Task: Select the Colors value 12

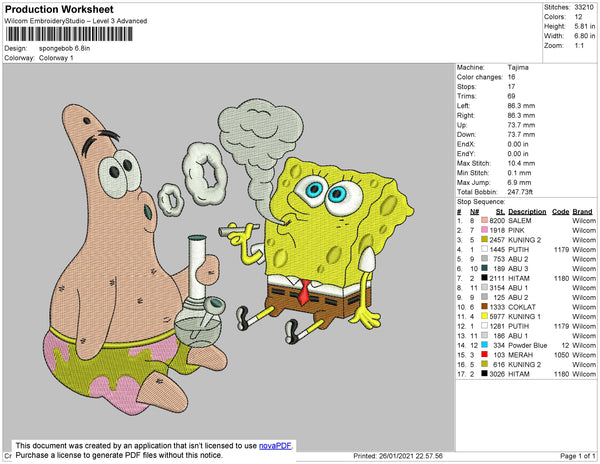Action: (x=578, y=17)
